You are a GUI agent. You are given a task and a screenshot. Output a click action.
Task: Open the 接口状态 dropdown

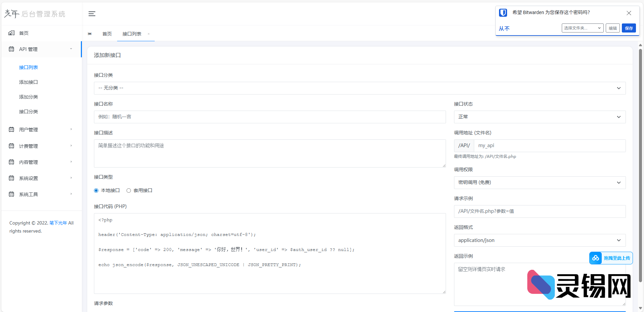tap(539, 117)
